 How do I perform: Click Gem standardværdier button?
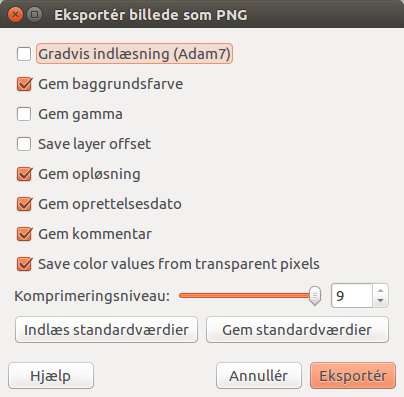click(297, 330)
